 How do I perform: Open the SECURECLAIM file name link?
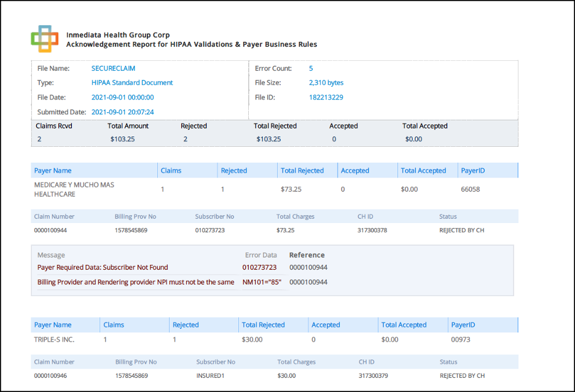[113, 68]
